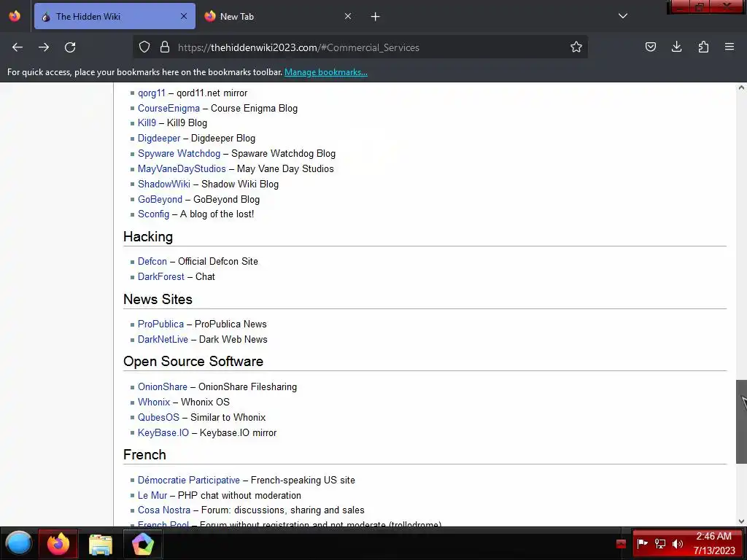Open the Cosa Nostra link
Screen dimensions: 747x560
click(164, 510)
